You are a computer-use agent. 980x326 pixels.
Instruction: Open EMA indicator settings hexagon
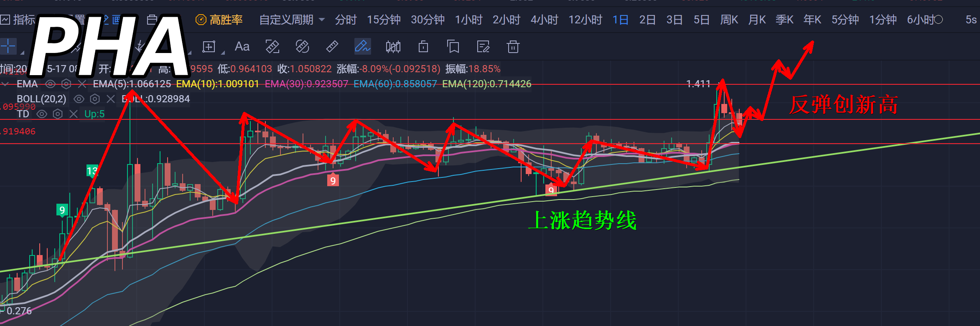coord(66,84)
